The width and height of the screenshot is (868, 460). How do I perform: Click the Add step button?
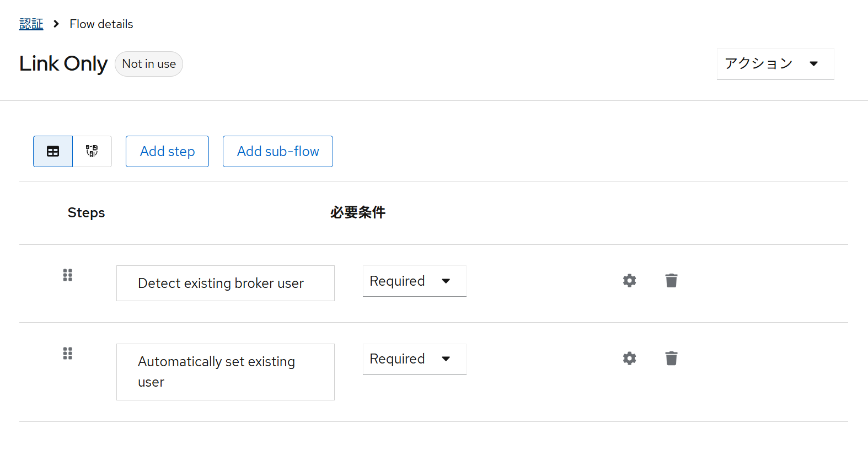[x=167, y=151]
